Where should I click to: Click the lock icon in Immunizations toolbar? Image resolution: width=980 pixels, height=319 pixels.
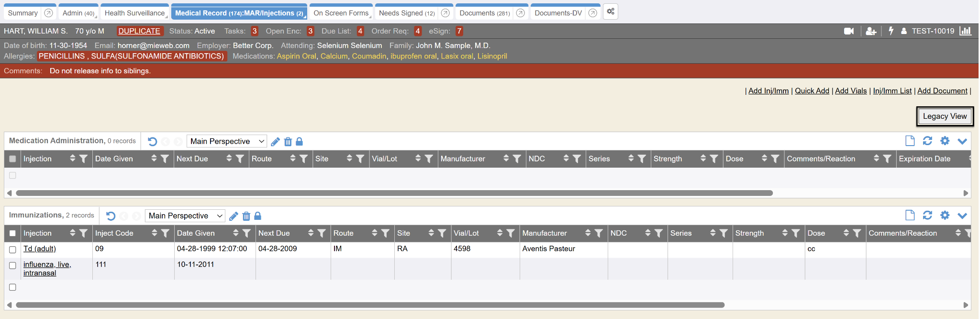click(x=257, y=216)
